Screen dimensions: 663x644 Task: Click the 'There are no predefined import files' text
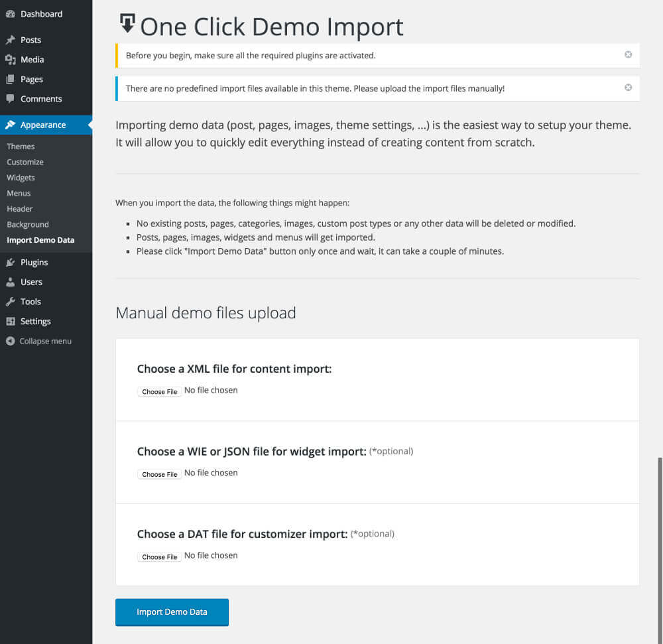coord(315,89)
